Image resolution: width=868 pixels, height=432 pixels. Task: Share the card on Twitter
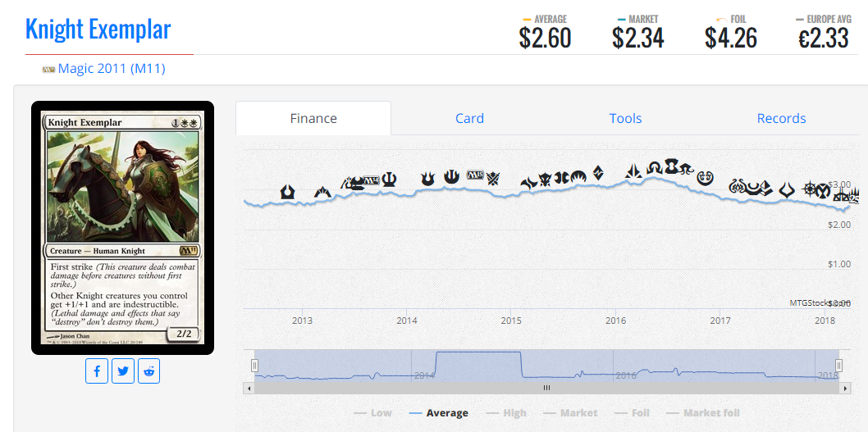point(123,371)
